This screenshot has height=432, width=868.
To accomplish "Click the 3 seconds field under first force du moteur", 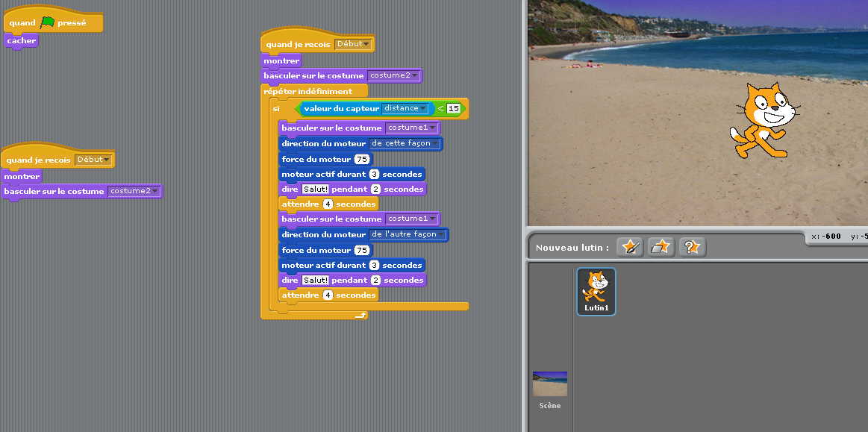I will coord(374,175).
